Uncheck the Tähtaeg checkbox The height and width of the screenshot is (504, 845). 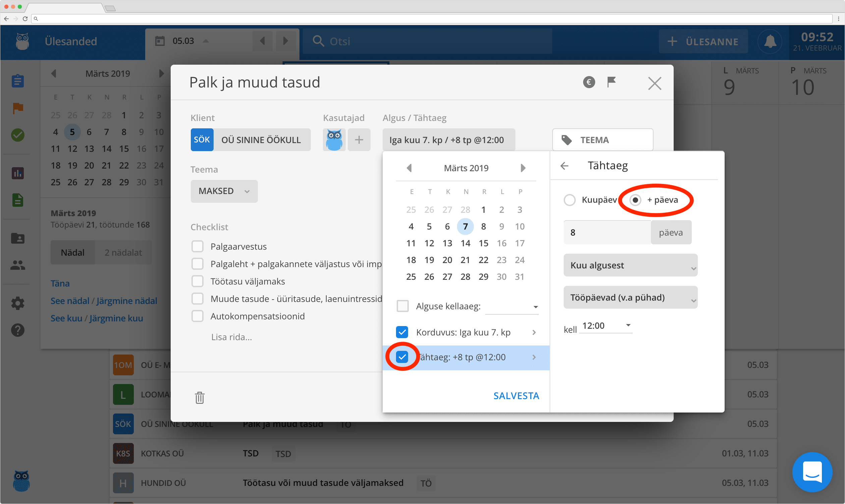coord(402,357)
